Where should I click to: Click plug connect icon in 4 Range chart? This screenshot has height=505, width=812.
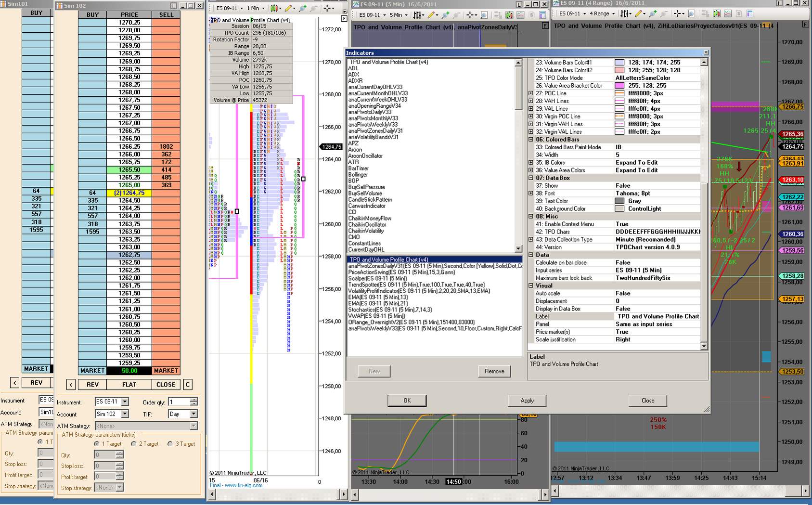[x=653, y=13]
